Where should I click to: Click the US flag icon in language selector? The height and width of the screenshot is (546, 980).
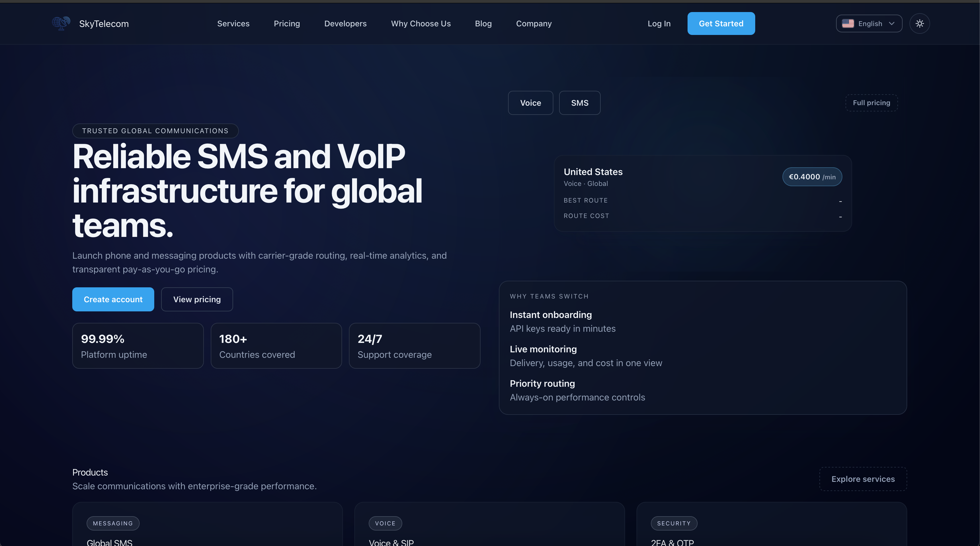click(x=848, y=23)
